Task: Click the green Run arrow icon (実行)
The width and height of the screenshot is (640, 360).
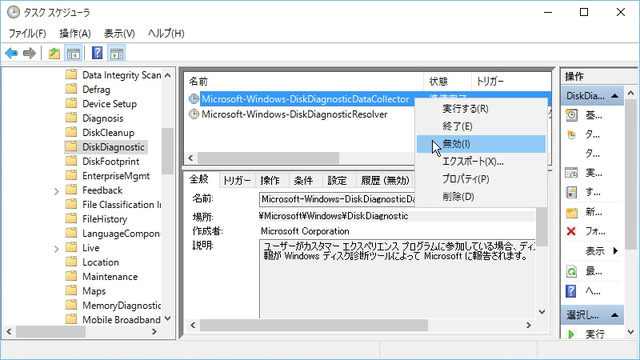Action: click(x=571, y=334)
